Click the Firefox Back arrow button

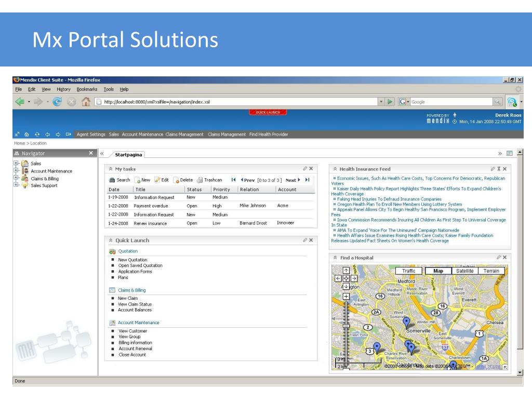point(20,101)
